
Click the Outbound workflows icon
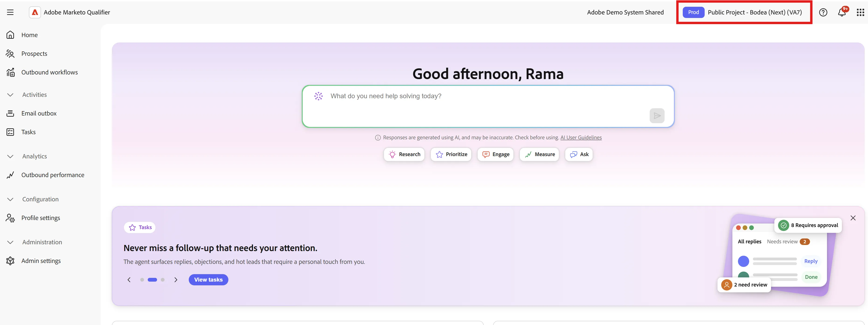click(x=10, y=72)
